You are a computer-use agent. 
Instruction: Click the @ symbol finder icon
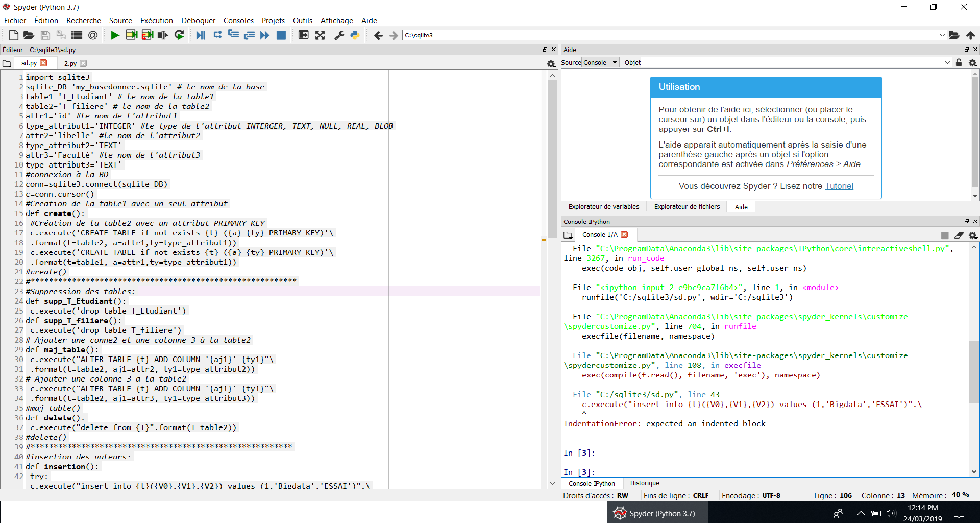click(93, 35)
